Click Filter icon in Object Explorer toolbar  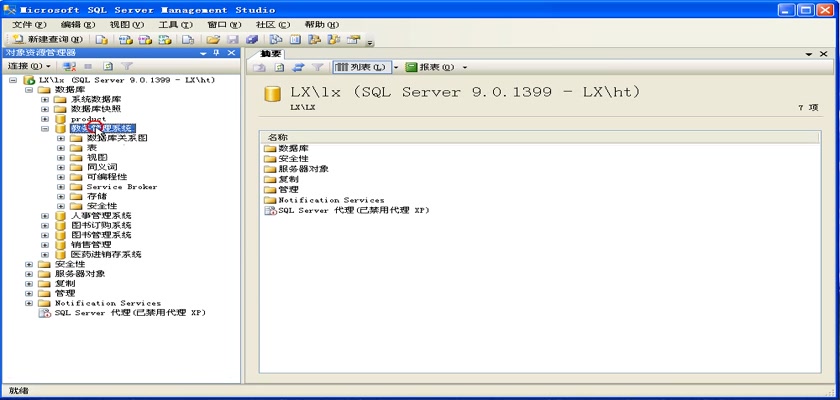point(126,66)
